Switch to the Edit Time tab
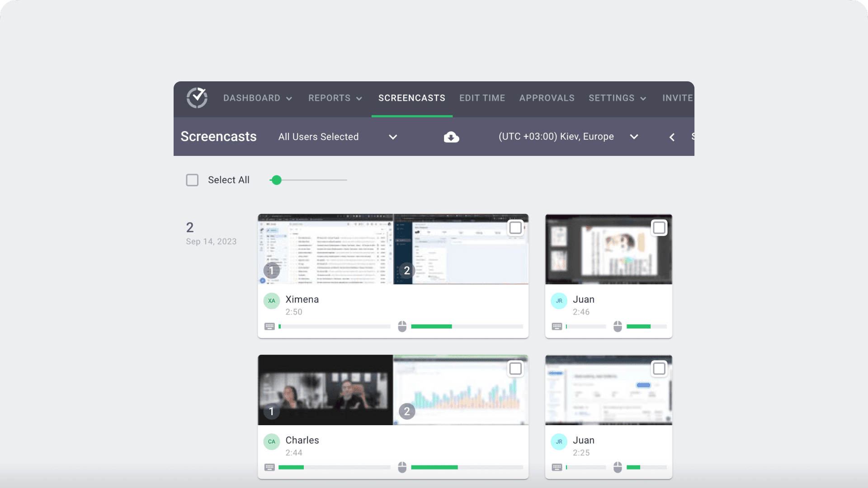 tap(482, 98)
